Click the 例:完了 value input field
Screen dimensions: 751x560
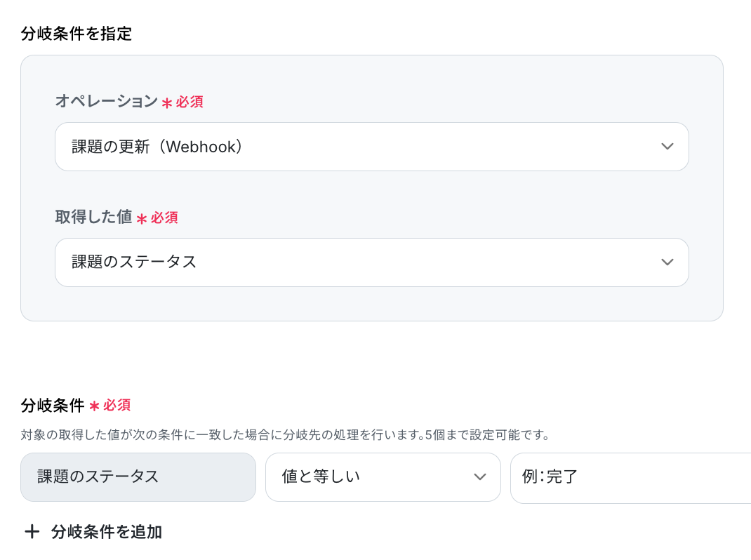point(631,478)
